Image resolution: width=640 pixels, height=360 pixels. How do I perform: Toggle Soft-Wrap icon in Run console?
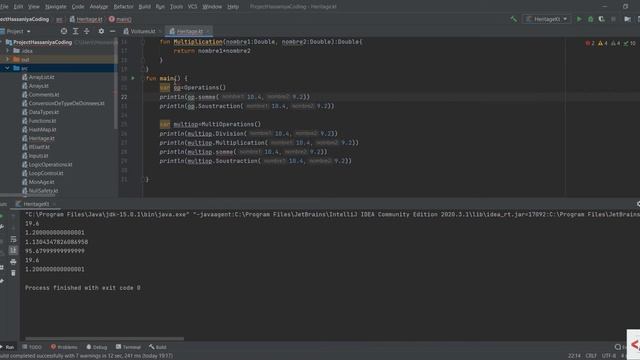click(13, 239)
